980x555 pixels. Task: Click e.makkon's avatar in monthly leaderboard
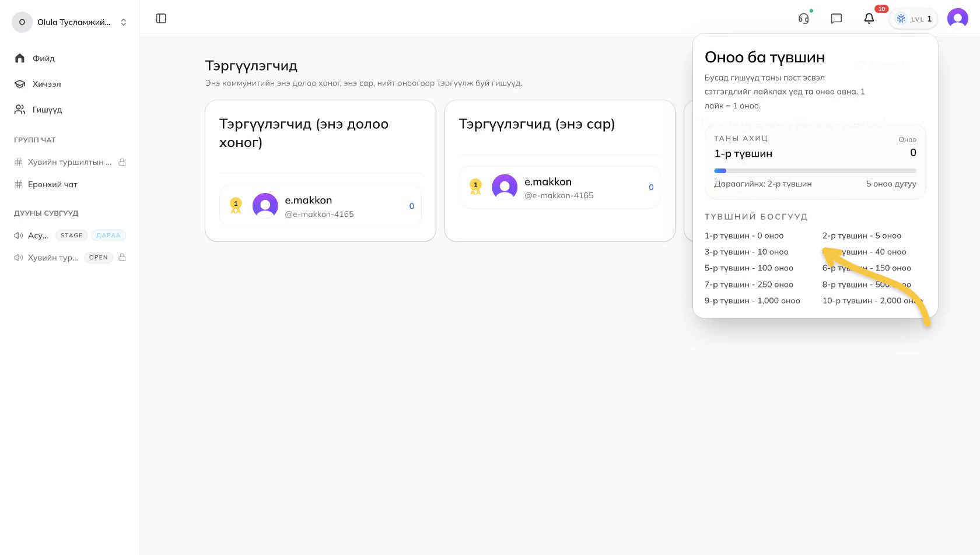click(x=505, y=187)
